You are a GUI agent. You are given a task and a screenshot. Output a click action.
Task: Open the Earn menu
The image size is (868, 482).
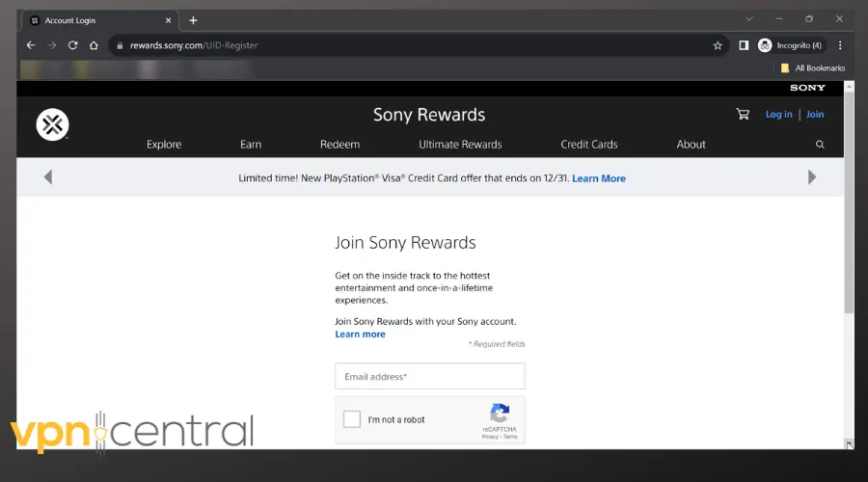[251, 145]
